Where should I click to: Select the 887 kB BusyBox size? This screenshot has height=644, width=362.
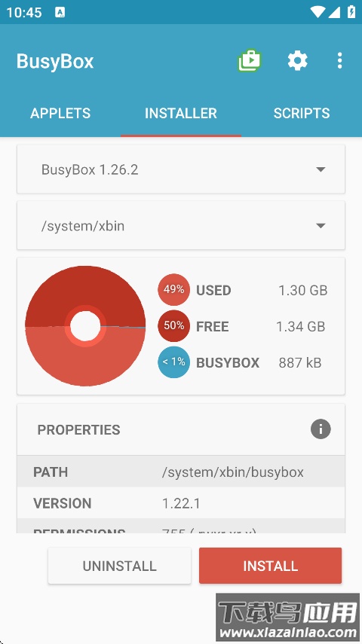click(x=300, y=362)
